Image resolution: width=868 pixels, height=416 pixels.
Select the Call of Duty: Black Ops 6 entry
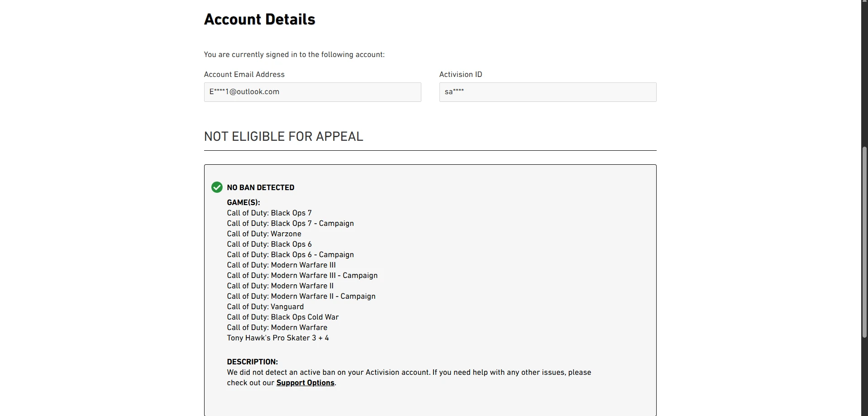click(x=269, y=244)
